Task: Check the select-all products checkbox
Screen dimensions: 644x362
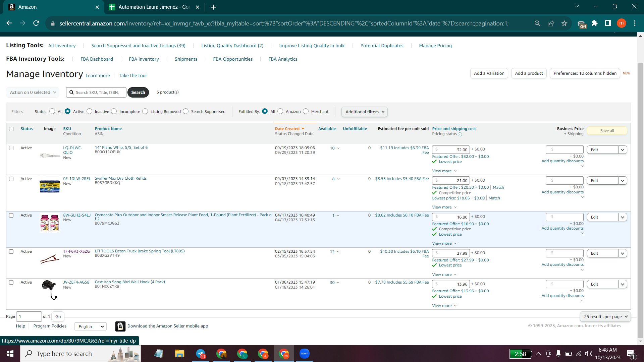Action: 11,129
